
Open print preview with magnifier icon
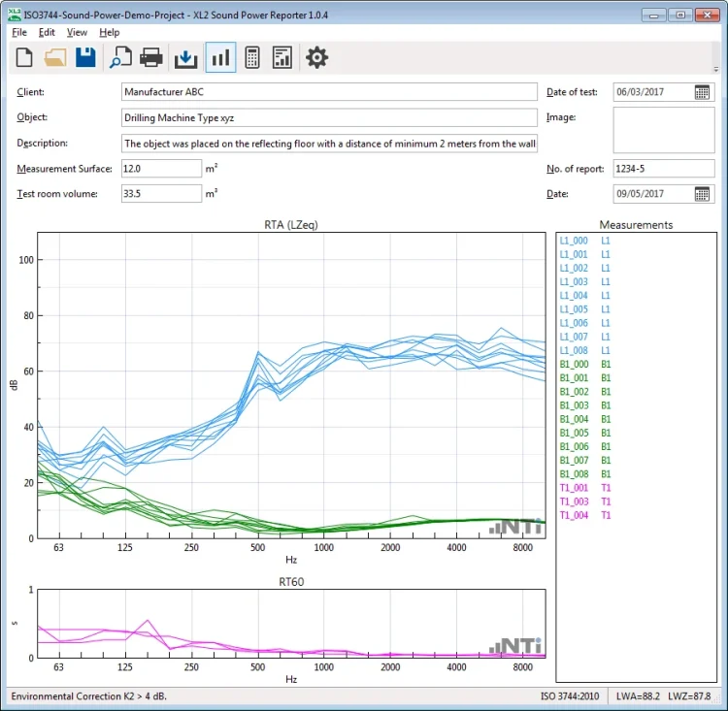(120, 58)
